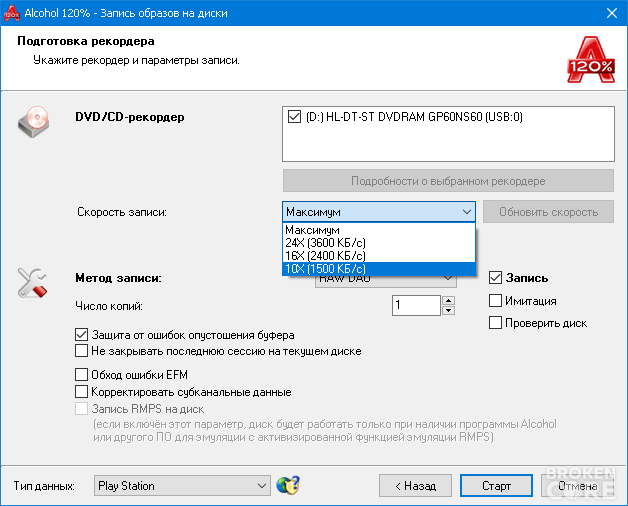Enable Не закрывать последнюю сессию checkbox
The height and width of the screenshot is (506, 628).
tap(81, 351)
